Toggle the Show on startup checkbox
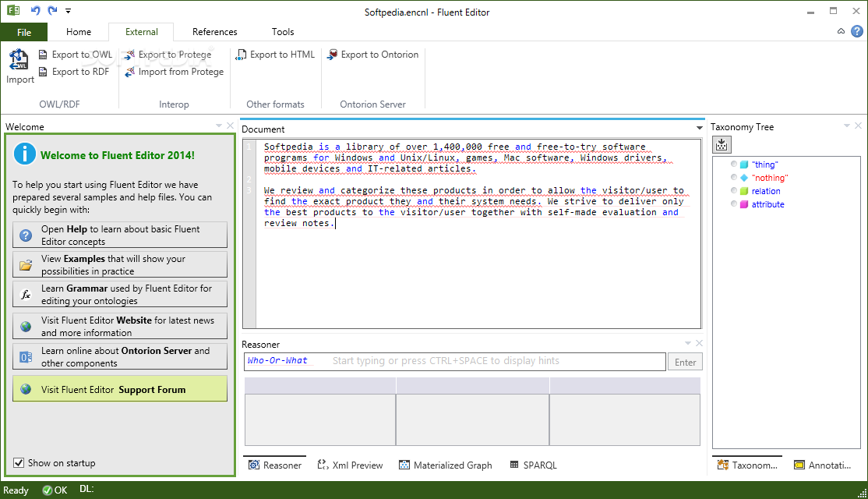 [19, 462]
